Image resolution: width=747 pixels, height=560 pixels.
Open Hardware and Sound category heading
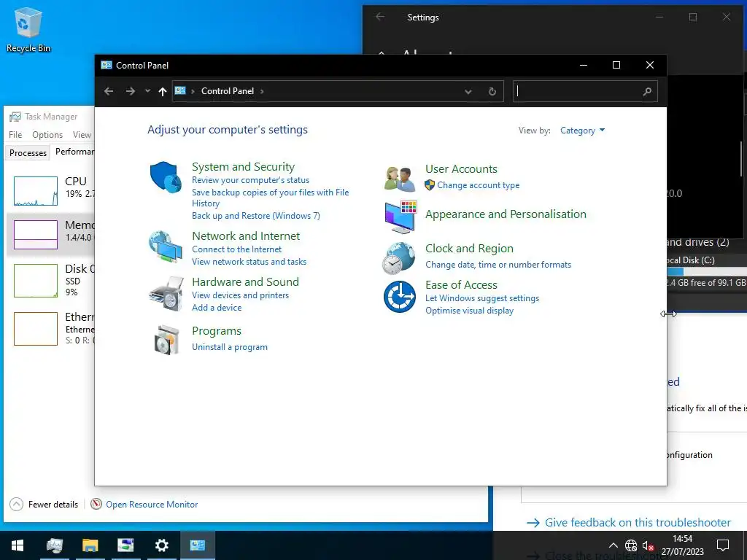click(x=245, y=282)
